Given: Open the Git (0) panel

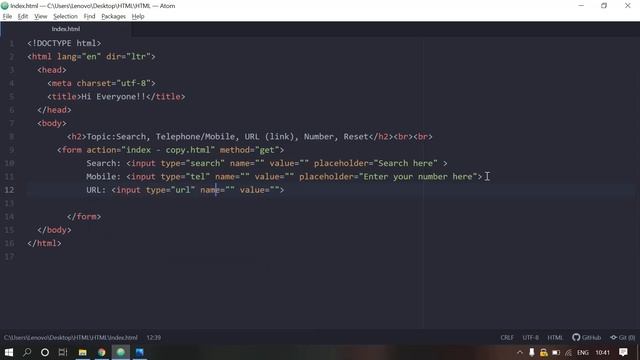Looking at the screenshot, I should pyautogui.click(x=622, y=338).
